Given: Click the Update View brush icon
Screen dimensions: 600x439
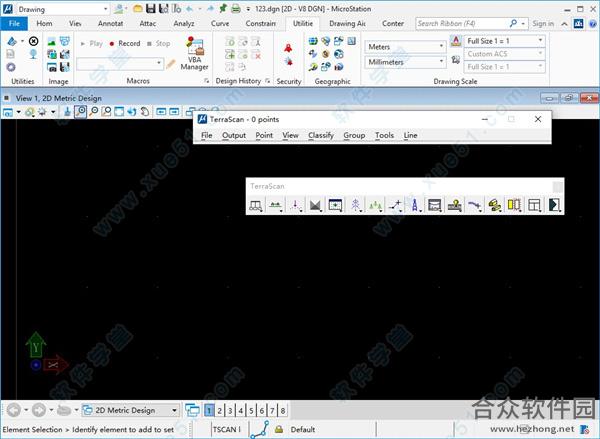Looking at the screenshot, I should coord(67,111).
